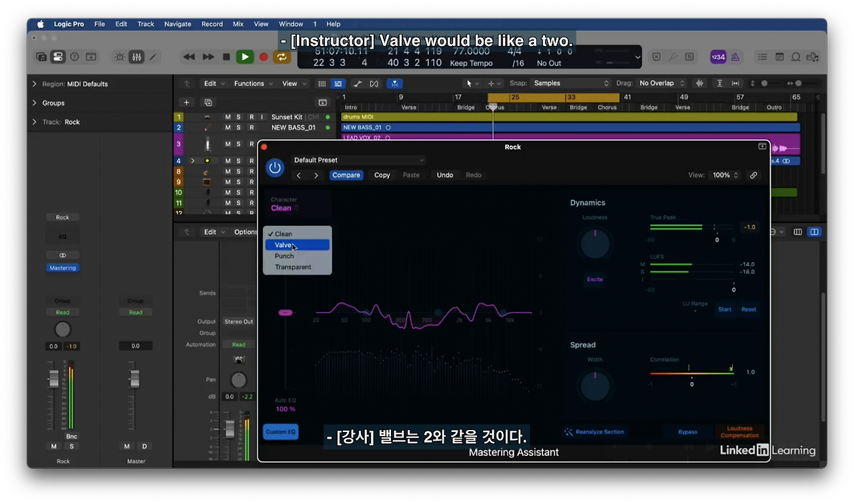Screen dimensions: 854x504
Task: Click the Reanalyze Section button
Action: pos(594,432)
